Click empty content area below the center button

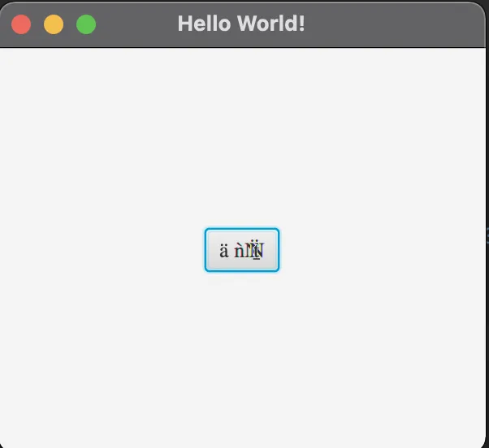click(242, 358)
